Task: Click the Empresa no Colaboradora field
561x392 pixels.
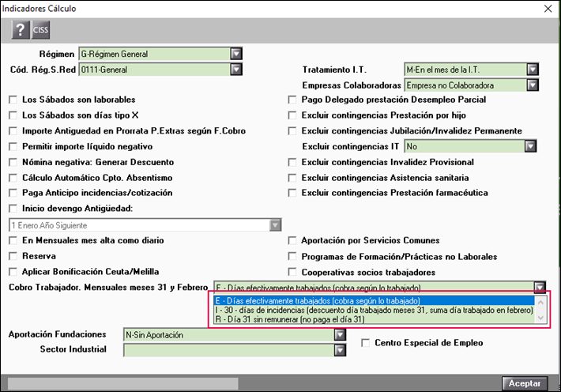Action: tap(465, 85)
